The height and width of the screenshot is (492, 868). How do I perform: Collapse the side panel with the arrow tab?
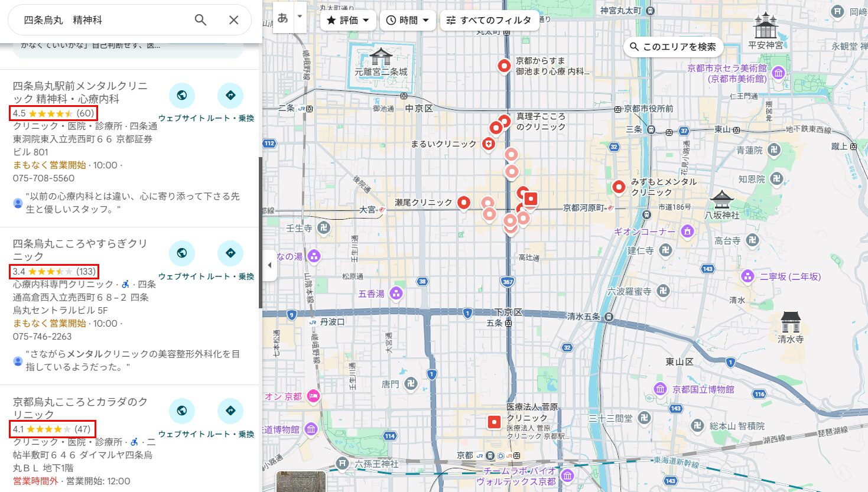pos(269,265)
